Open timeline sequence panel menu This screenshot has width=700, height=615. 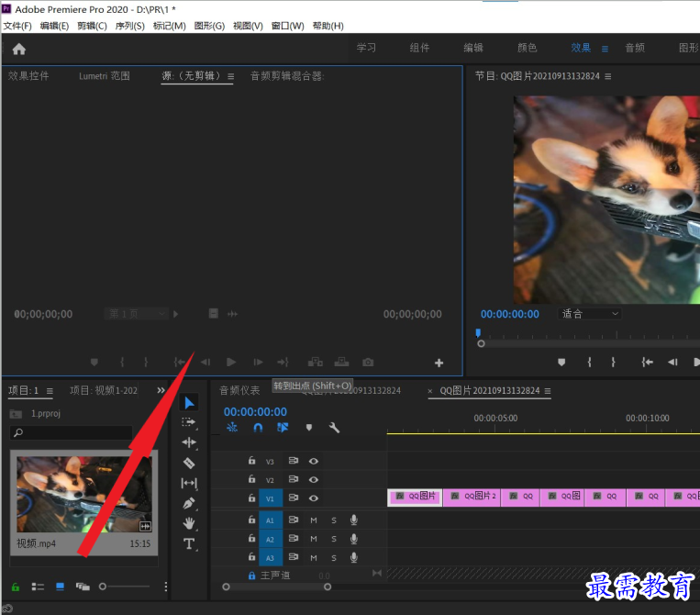pyautogui.click(x=548, y=391)
